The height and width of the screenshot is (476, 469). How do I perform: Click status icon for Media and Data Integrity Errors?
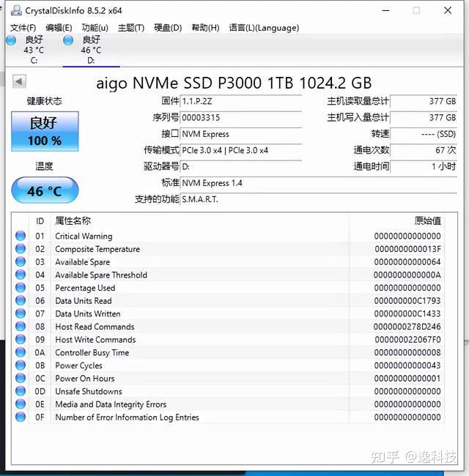coord(21,404)
